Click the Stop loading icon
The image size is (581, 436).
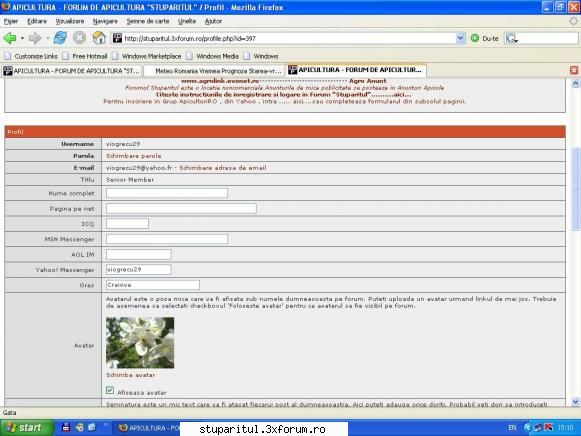(79, 38)
